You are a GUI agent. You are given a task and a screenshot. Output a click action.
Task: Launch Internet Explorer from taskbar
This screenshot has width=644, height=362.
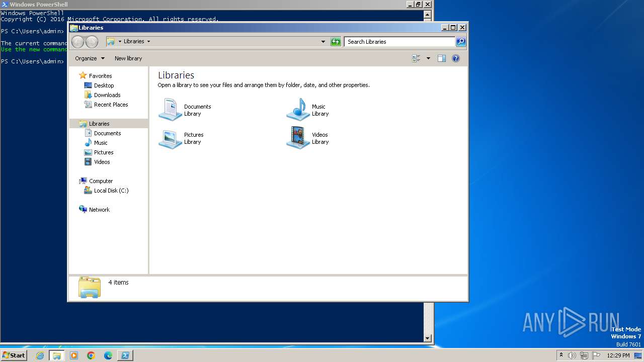[40, 355]
